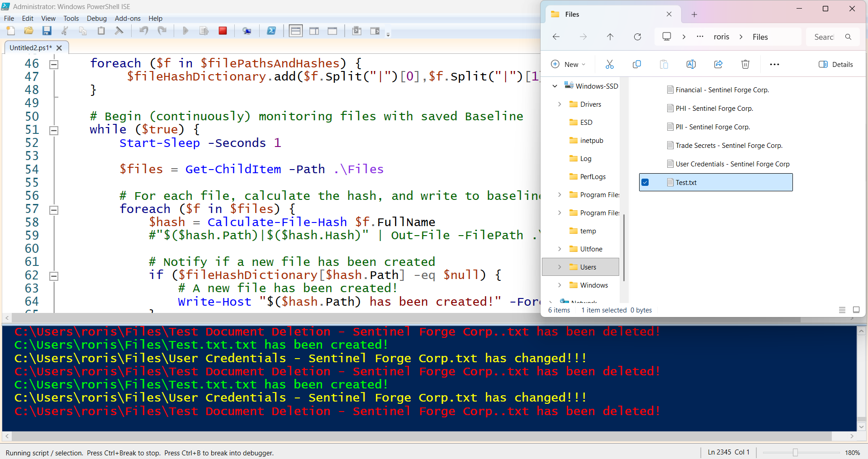Click the Delete trash icon in Explorer

pyautogui.click(x=745, y=64)
